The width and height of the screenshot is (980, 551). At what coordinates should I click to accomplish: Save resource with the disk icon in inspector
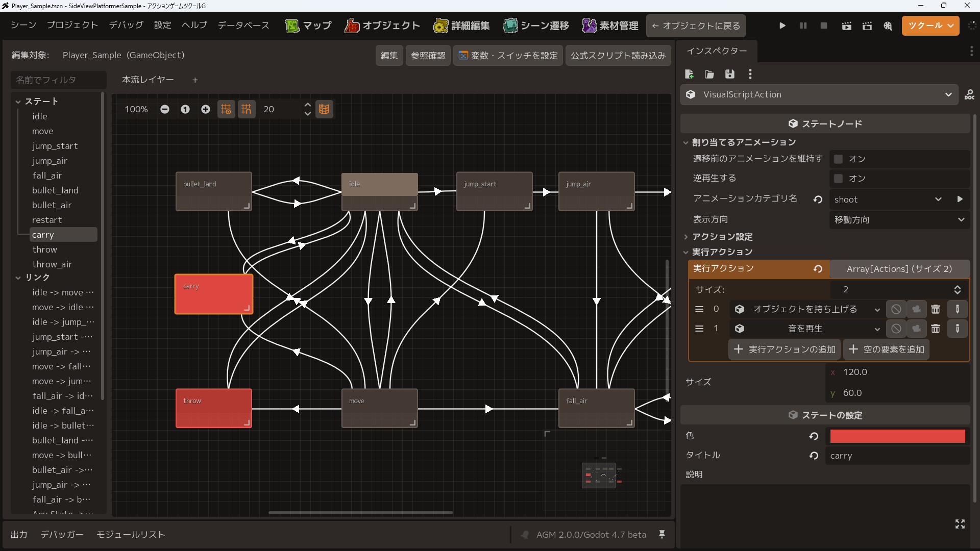click(730, 74)
